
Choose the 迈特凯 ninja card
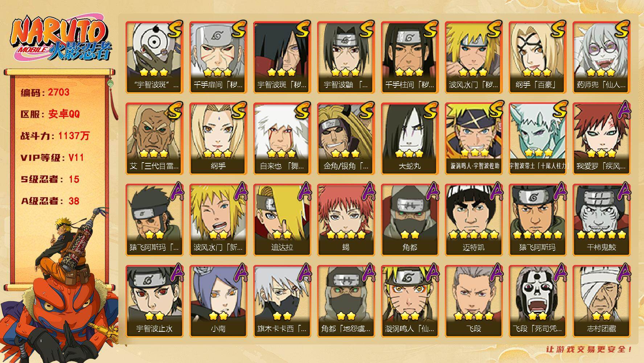click(473, 220)
